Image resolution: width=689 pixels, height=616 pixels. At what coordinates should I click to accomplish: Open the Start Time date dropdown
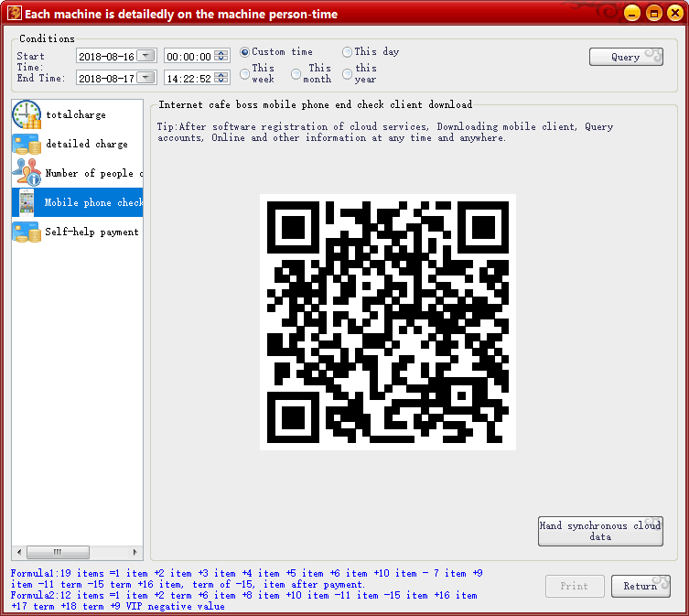pos(145,56)
